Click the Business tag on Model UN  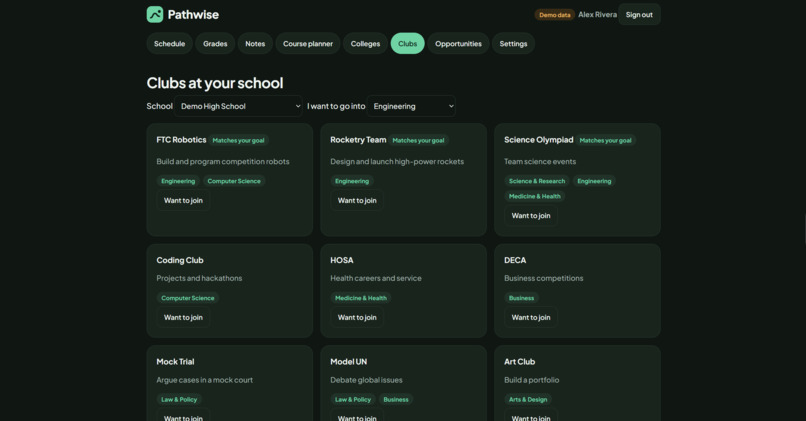[x=396, y=399]
